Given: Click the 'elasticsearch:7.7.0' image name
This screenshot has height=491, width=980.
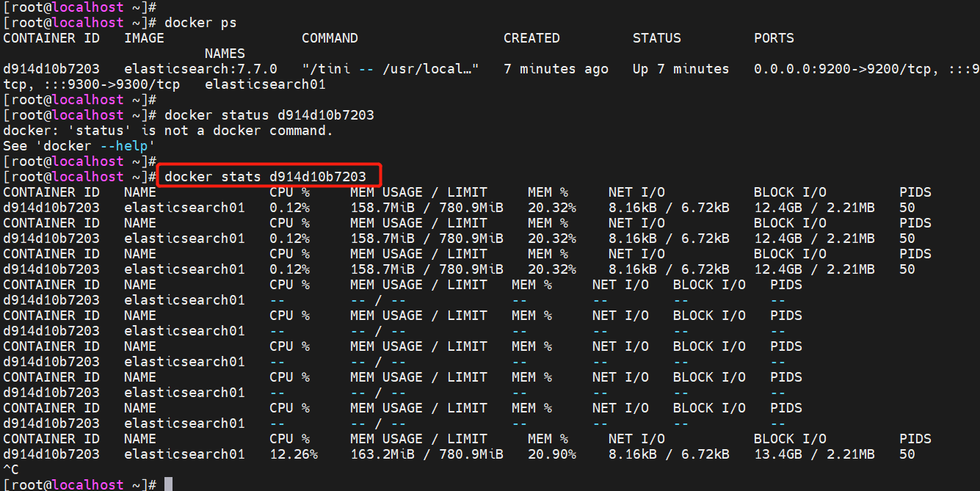Looking at the screenshot, I should [x=200, y=69].
